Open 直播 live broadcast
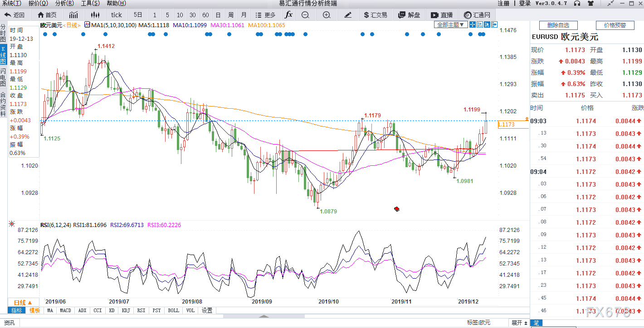The width and height of the screenshot is (644, 328). (441, 15)
